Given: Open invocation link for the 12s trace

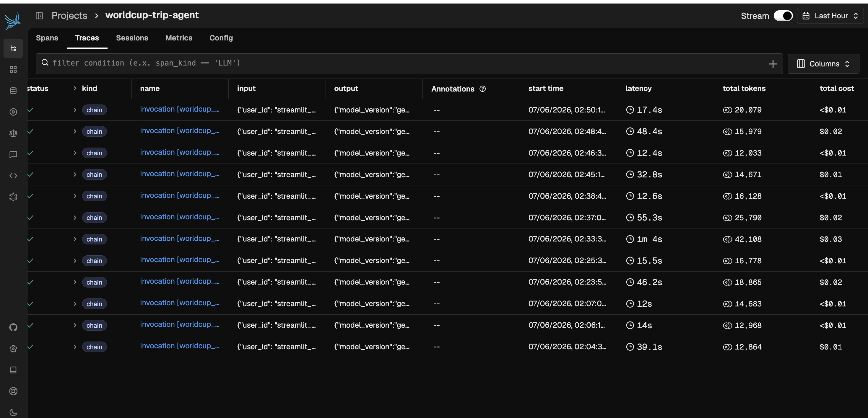Looking at the screenshot, I should [180, 303].
